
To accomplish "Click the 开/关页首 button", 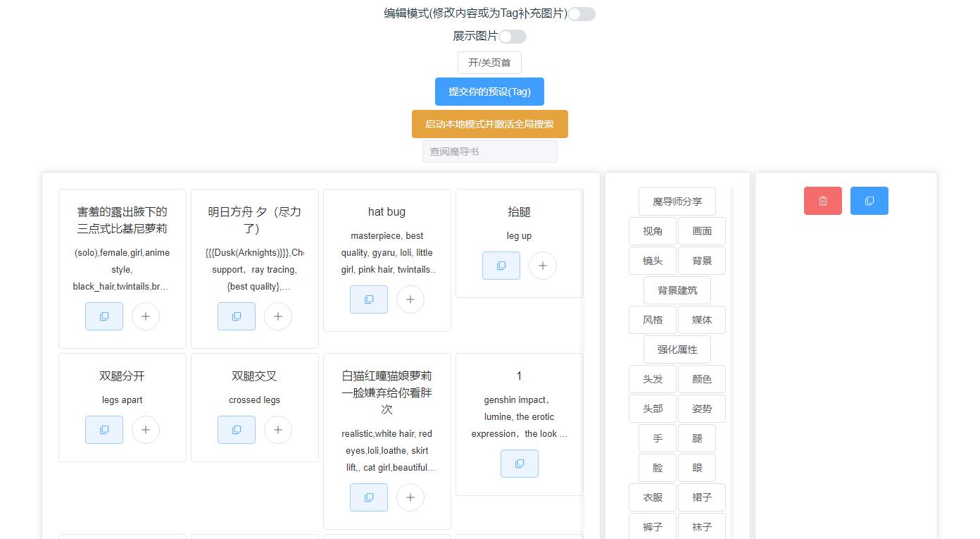I will coord(489,63).
